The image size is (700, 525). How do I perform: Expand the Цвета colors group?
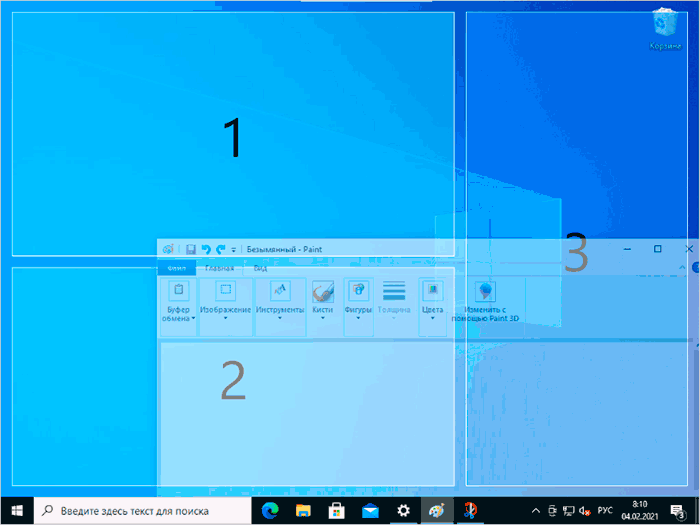(x=432, y=307)
